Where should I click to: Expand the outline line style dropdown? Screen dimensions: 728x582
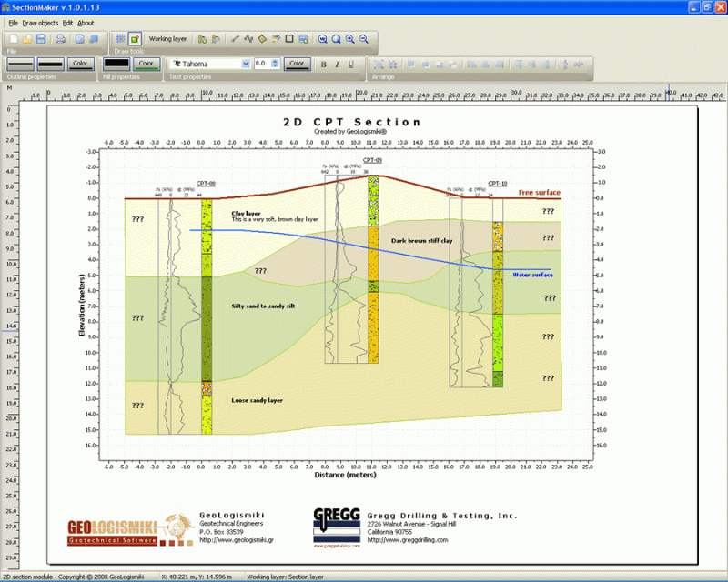point(18,63)
